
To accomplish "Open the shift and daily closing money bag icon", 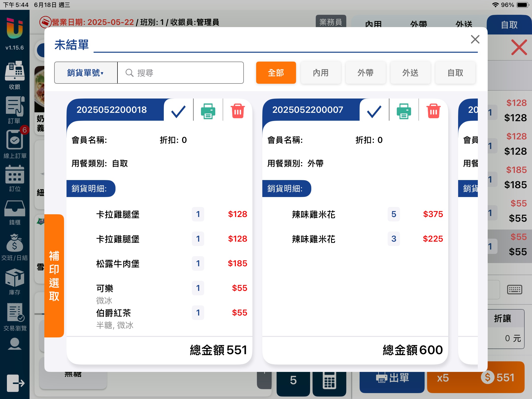I will pyautogui.click(x=15, y=244).
